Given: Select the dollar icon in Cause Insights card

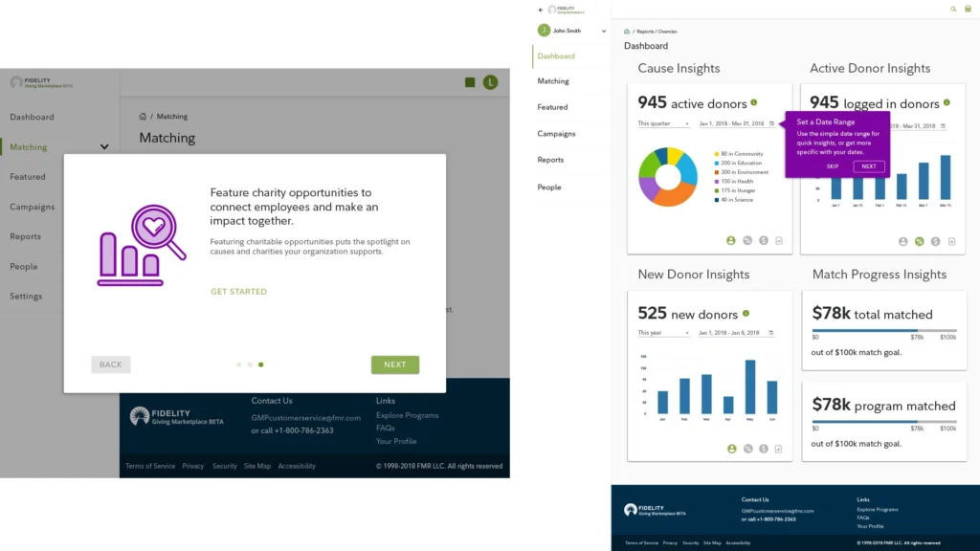Looking at the screenshot, I should (763, 241).
